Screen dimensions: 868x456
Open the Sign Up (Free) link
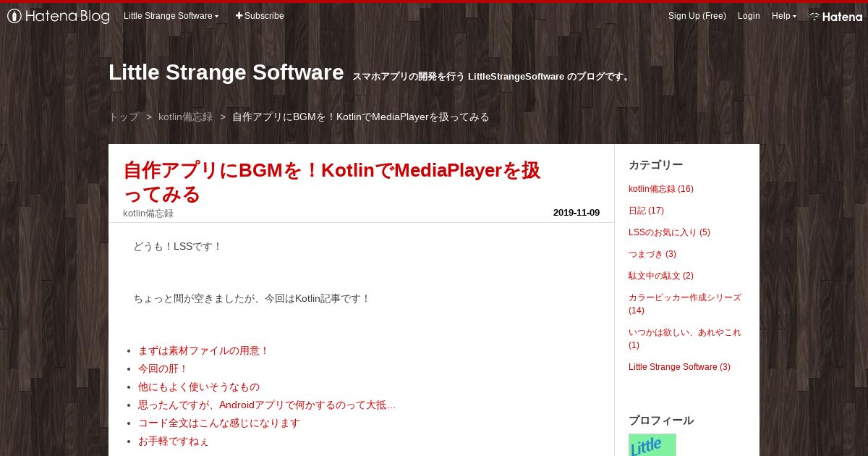click(697, 16)
